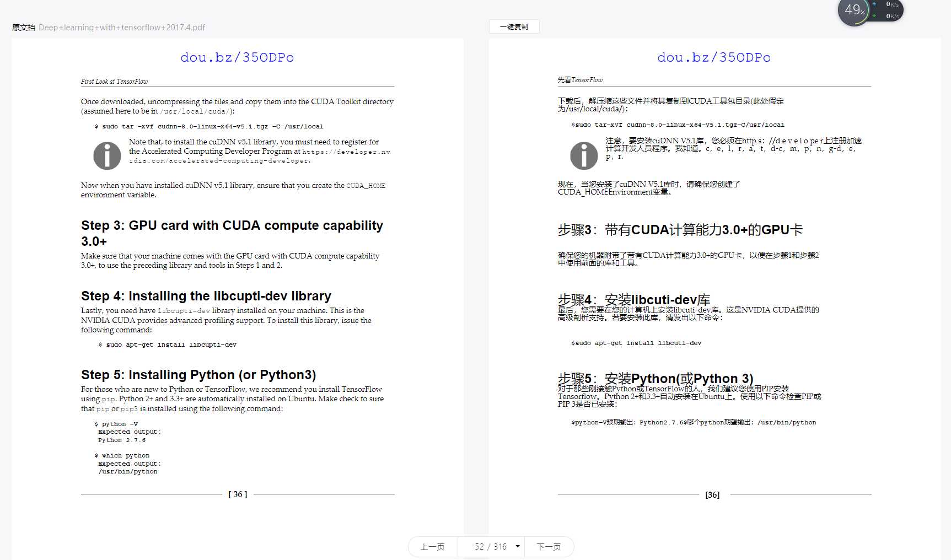Image resolution: width=951 pixels, height=560 pixels.
Task: Click heading 'Step 3: GPU card with CUDA'
Action: point(232,233)
